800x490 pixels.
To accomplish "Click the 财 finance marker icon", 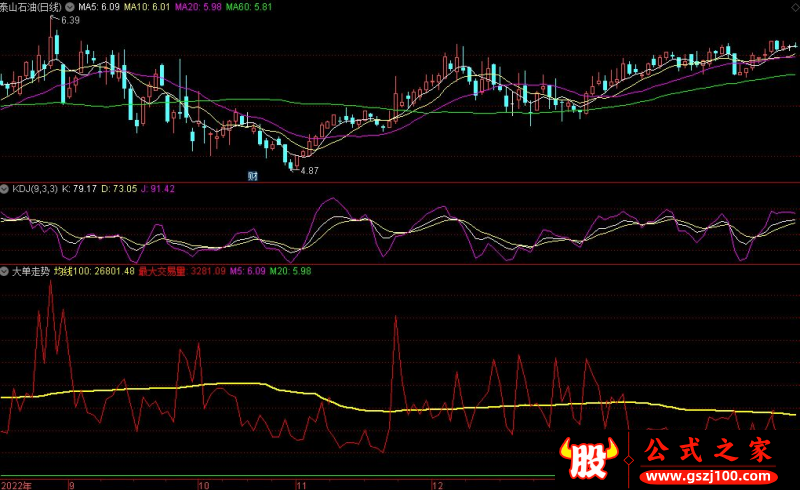I will [x=253, y=175].
